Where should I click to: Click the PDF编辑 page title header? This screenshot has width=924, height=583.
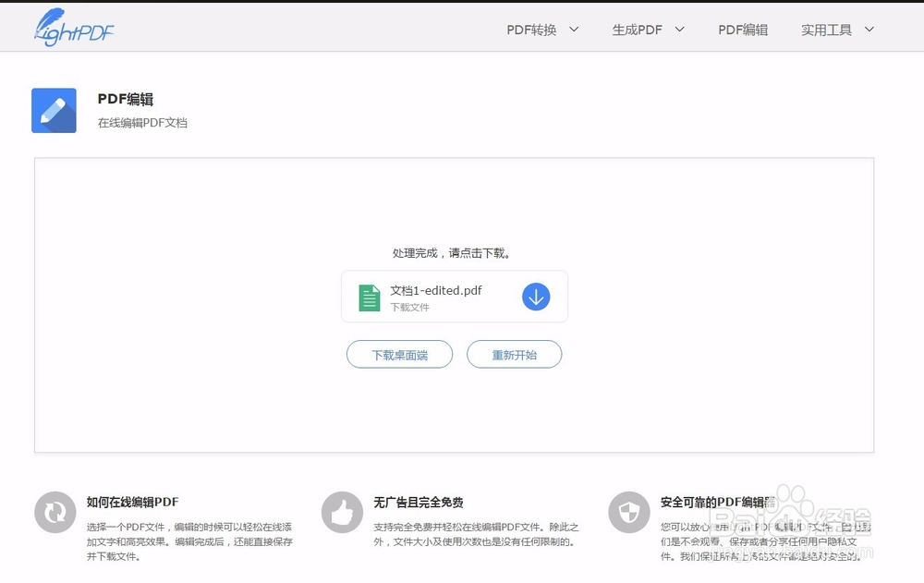click(124, 100)
